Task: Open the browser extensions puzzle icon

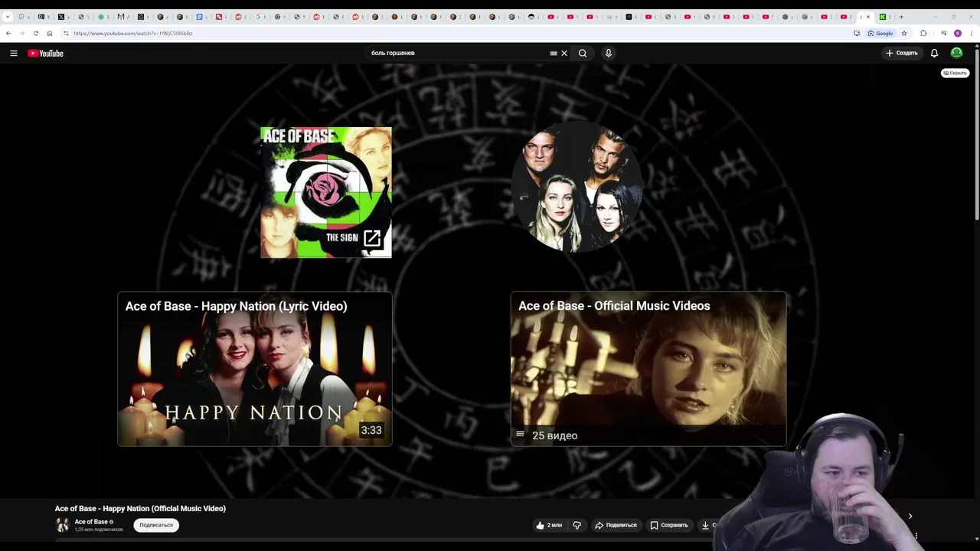Action: tap(923, 33)
